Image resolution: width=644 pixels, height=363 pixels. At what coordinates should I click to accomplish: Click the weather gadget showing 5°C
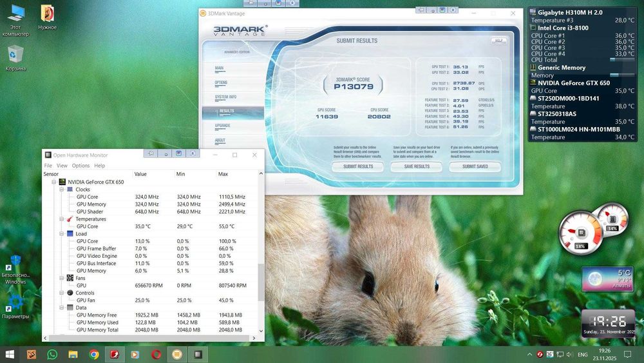click(x=608, y=279)
